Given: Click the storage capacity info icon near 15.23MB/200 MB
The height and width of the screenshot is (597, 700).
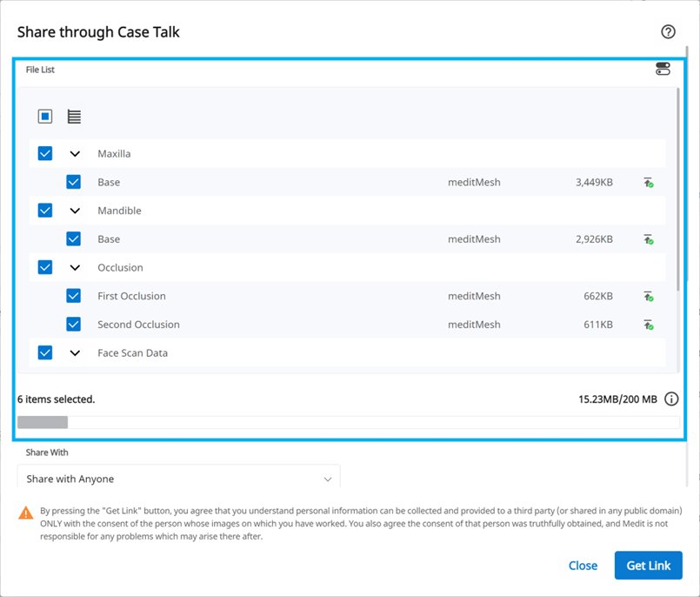Looking at the screenshot, I should click(670, 399).
